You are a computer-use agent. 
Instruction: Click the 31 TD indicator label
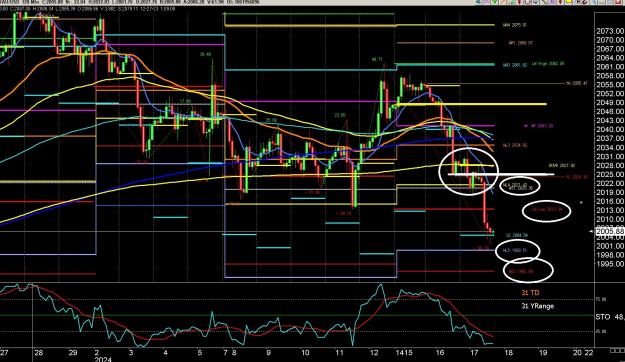(x=530, y=293)
